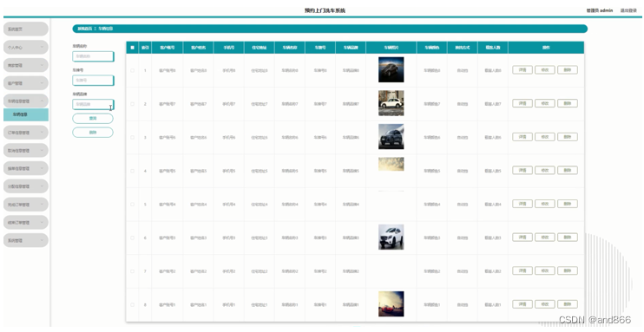Click the 删除 button below 查询

(x=93, y=133)
